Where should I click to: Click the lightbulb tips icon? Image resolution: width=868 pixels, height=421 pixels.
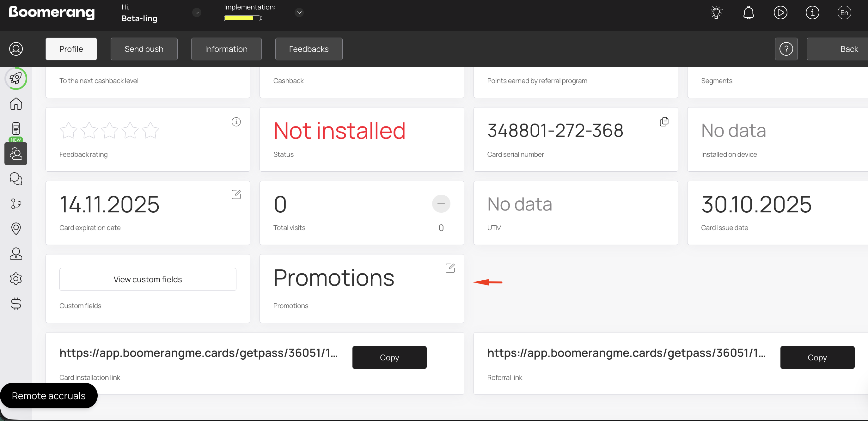[x=716, y=13]
